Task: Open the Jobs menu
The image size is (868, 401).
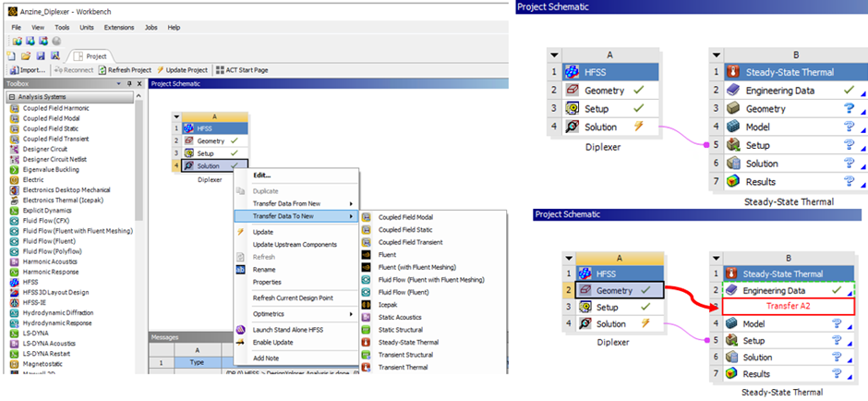Action: pos(151,27)
